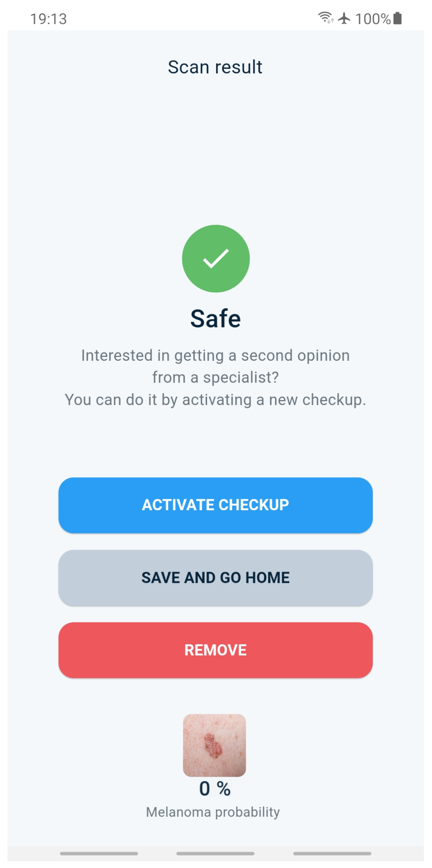
Task: Tap the 100% battery percentage text
Action: (372, 19)
